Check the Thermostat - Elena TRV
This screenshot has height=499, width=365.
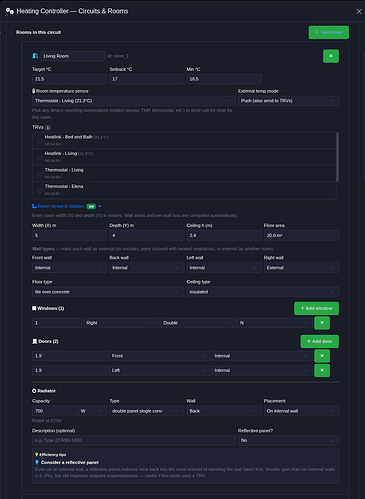click(x=40, y=190)
